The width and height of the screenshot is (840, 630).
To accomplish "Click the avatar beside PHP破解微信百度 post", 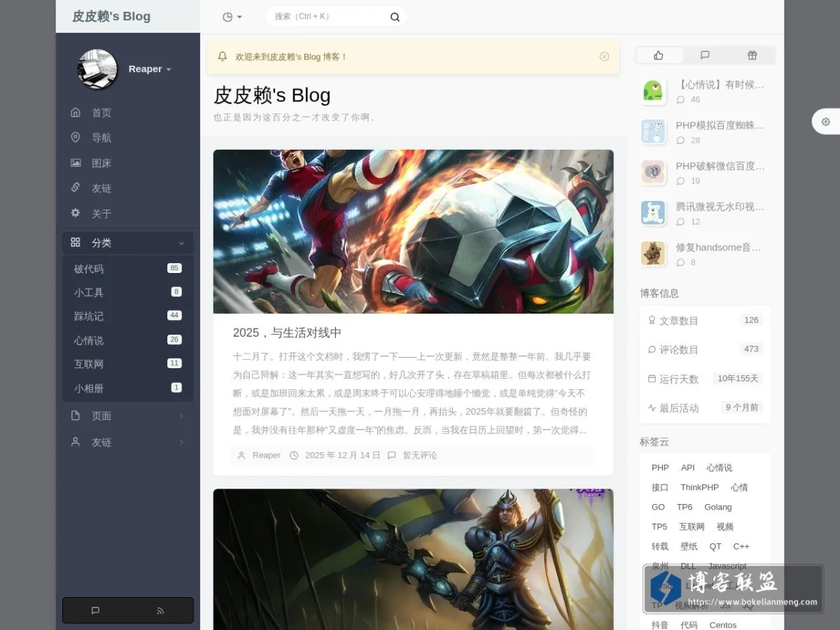I will [x=653, y=172].
